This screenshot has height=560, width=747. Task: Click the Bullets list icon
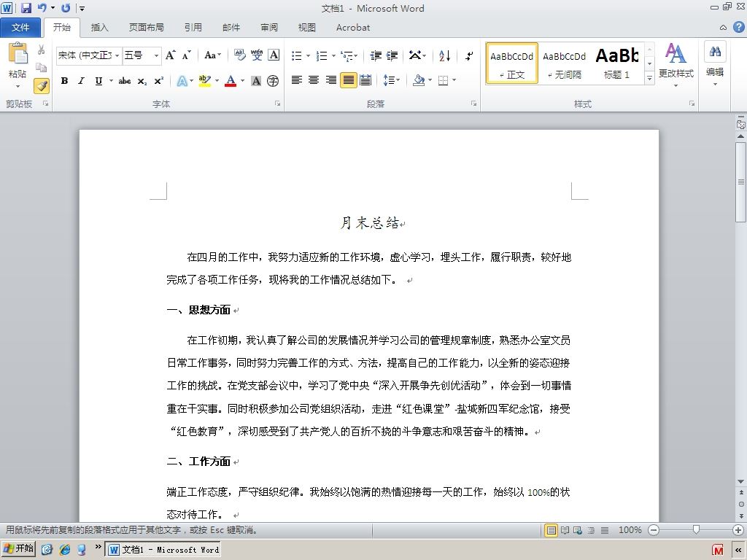[297, 56]
